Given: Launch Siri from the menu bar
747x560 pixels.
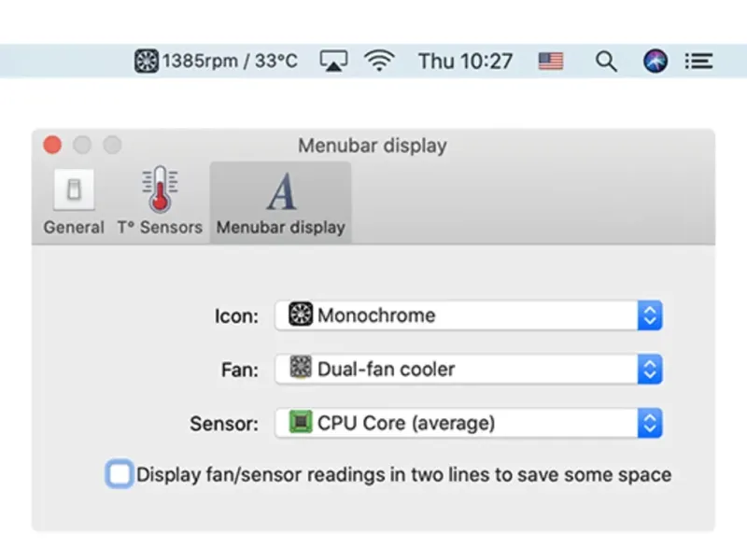Looking at the screenshot, I should pyautogui.click(x=656, y=62).
